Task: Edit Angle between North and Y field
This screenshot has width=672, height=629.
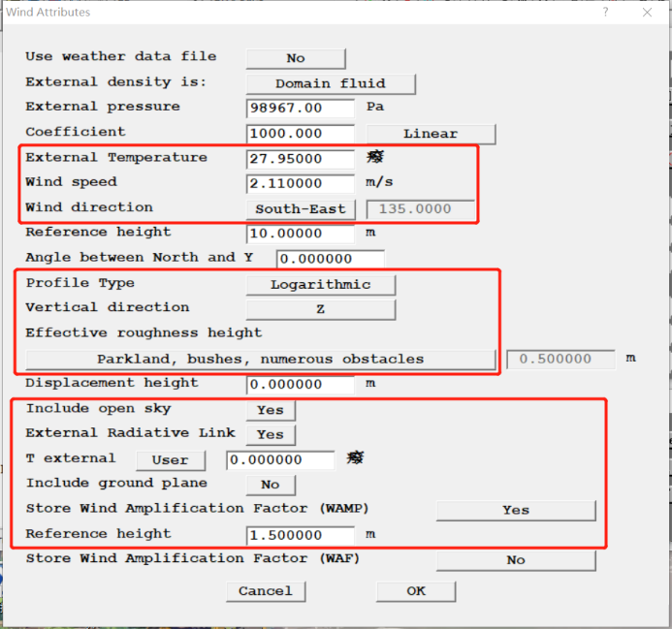Action: (331, 259)
